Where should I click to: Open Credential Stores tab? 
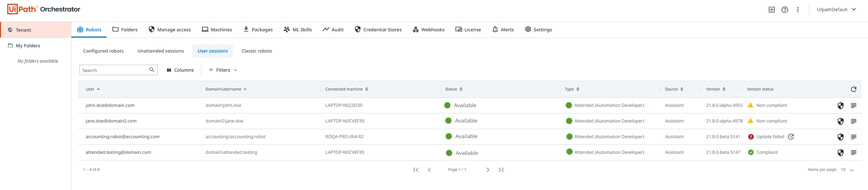click(x=378, y=30)
